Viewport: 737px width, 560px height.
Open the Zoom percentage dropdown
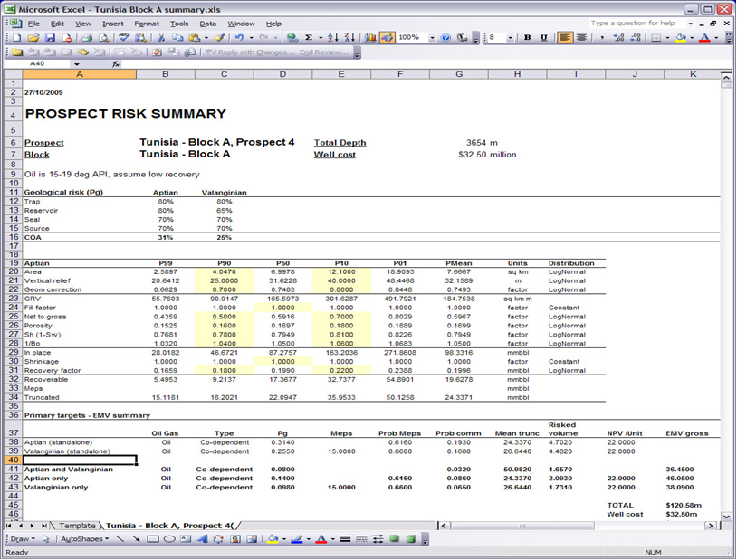tap(432, 38)
